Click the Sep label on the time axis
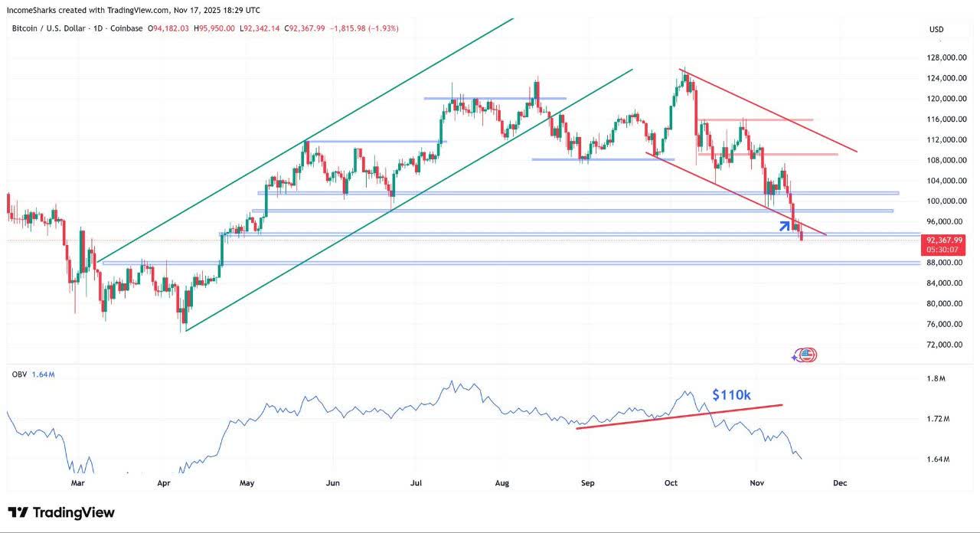 tap(588, 483)
